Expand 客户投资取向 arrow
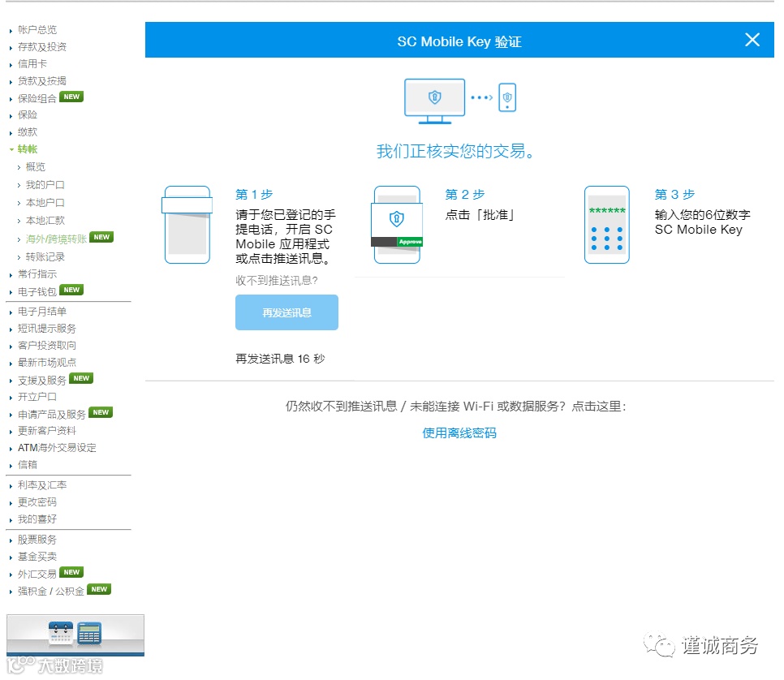 (11, 346)
